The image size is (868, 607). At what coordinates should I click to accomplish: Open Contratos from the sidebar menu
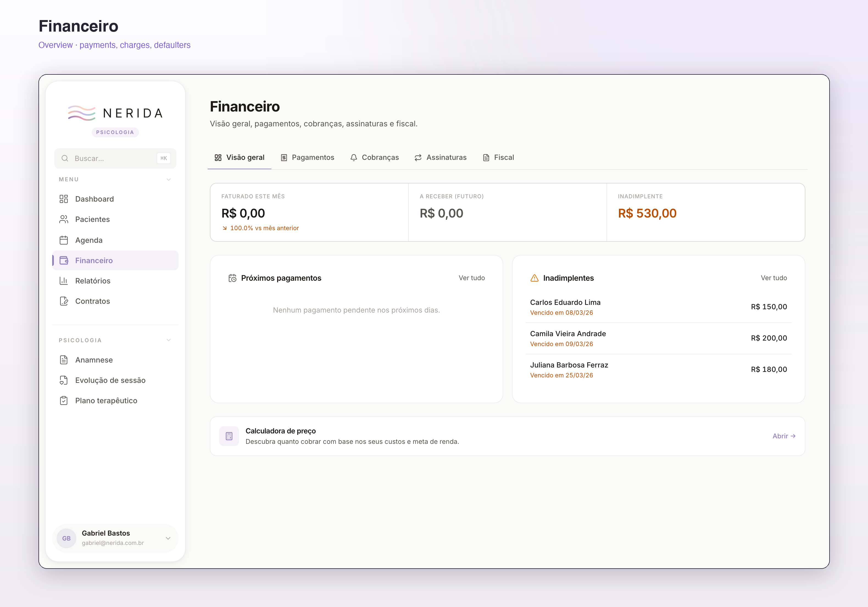pyautogui.click(x=115, y=301)
